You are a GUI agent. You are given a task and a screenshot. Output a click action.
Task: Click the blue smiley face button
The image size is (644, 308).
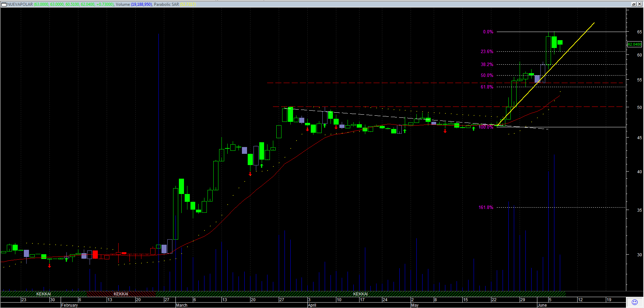coord(634,302)
